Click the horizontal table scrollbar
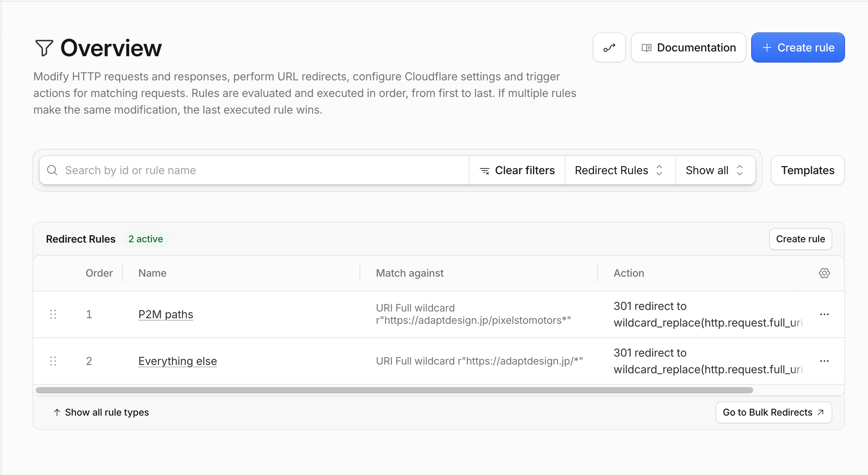868x475 pixels. [x=394, y=390]
